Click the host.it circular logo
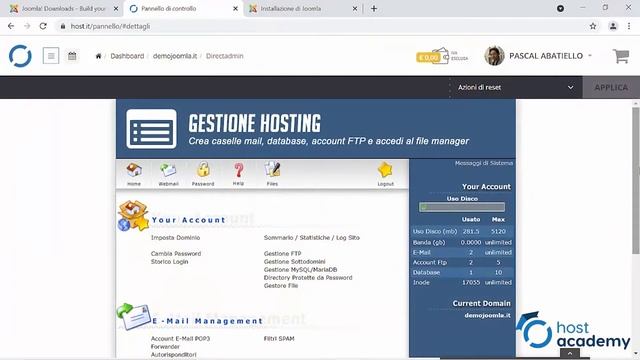640x360 pixels. (x=20, y=56)
